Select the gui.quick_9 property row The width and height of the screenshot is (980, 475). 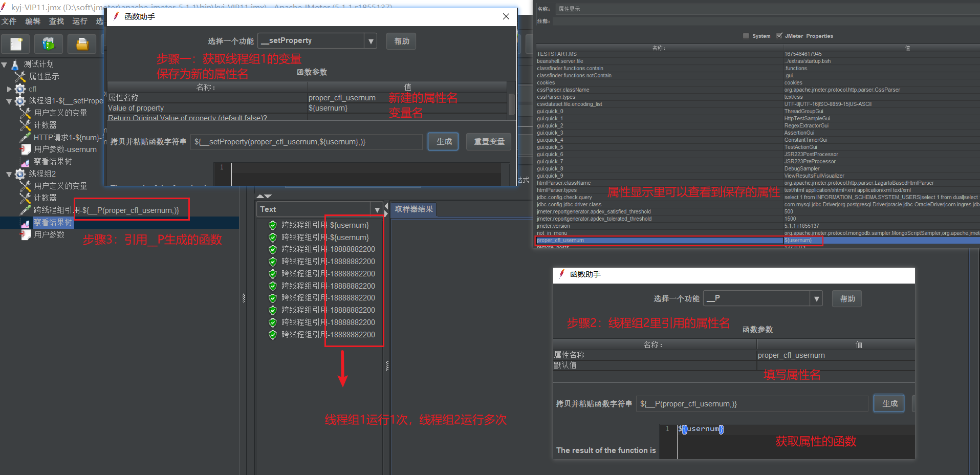[757, 176]
